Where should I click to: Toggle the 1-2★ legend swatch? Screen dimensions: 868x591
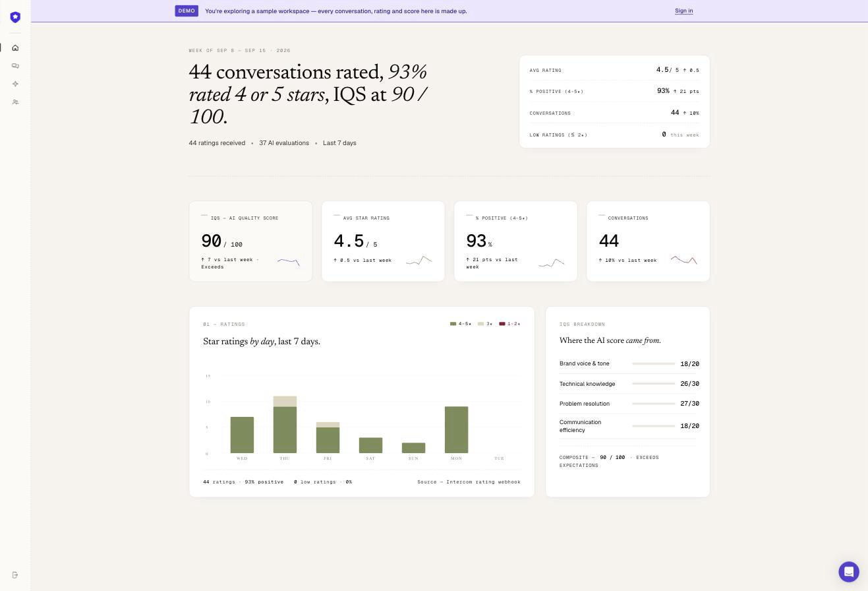click(502, 324)
